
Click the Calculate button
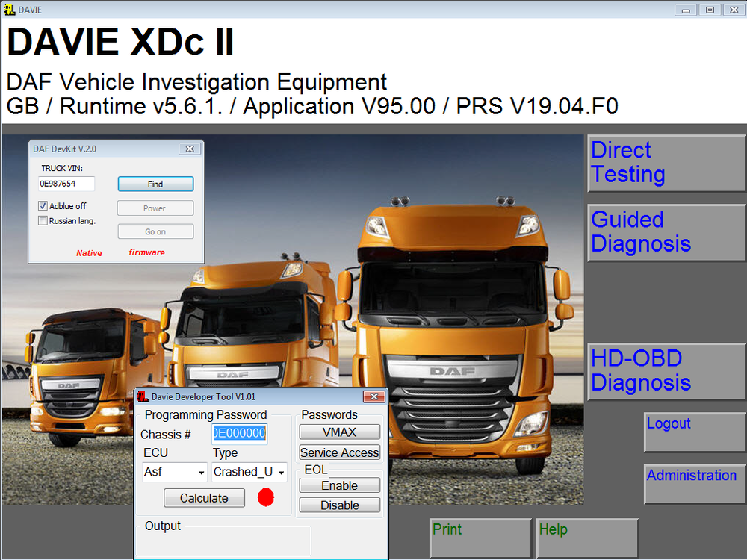coord(204,498)
